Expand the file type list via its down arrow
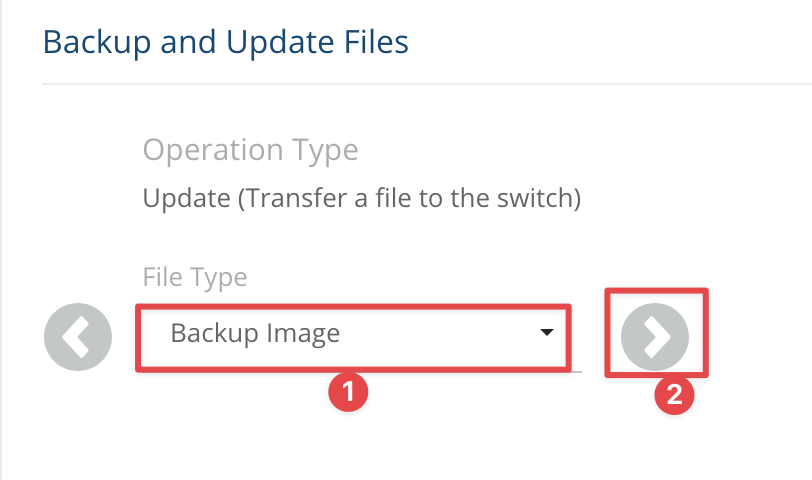 click(547, 332)
